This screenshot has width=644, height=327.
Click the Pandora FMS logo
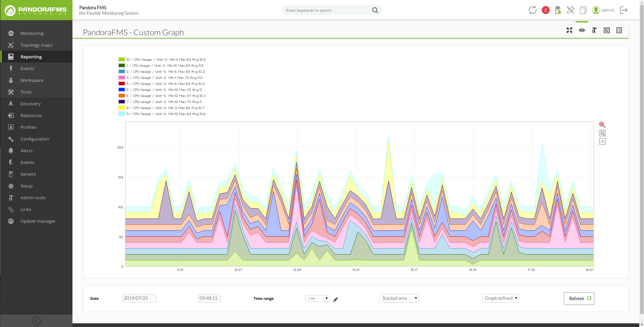(x=36, y=10)
